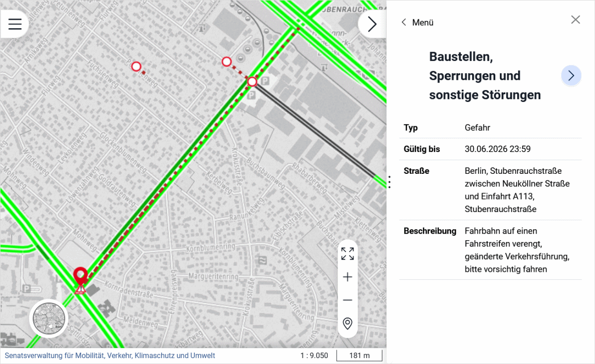Activate geolocation with the location pin icon
Image resolution: width=595 pixels, height=364 pixels.
pyautogui.click(x=347, y=324)
